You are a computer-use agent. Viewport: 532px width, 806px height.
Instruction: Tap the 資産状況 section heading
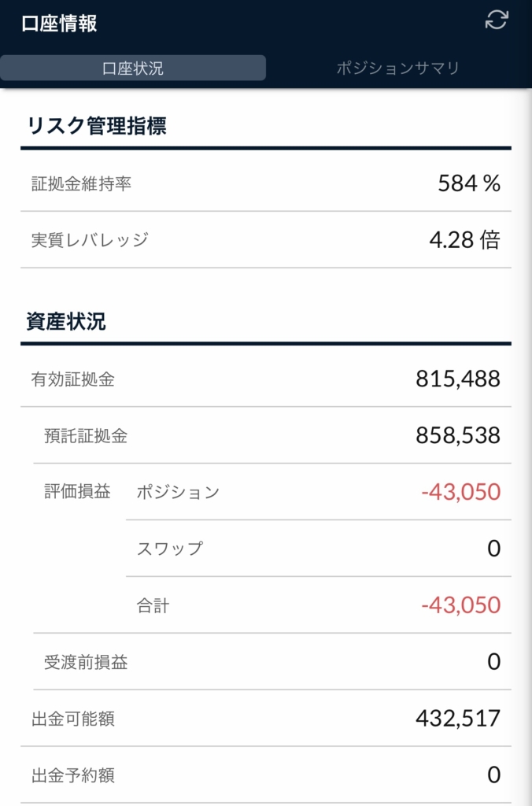tap(66, 321)
